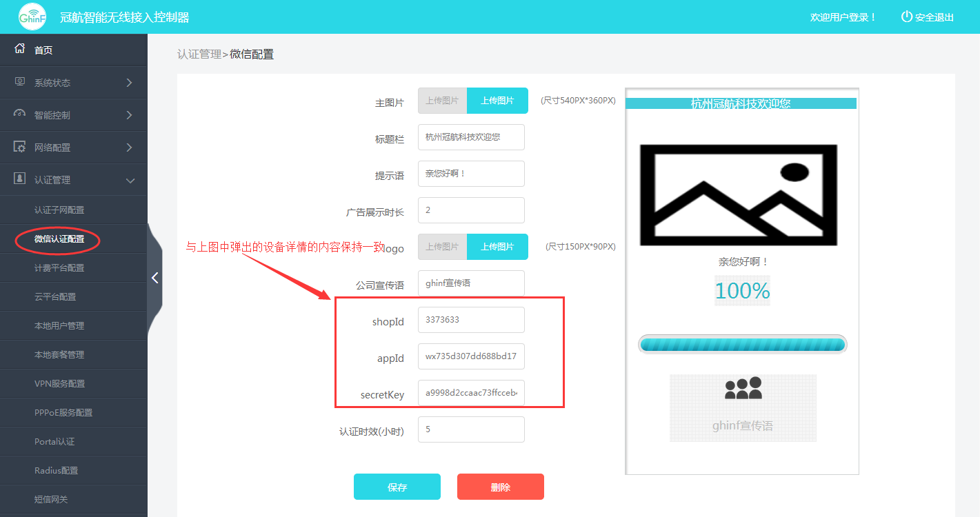This screenshot has width=980, height=517.
Task: Focus the 标题栏 input field
Action: [471, 137]
